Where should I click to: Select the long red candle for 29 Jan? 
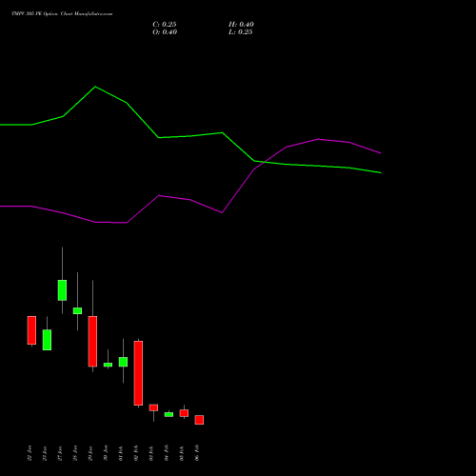[x=92, y=341]
